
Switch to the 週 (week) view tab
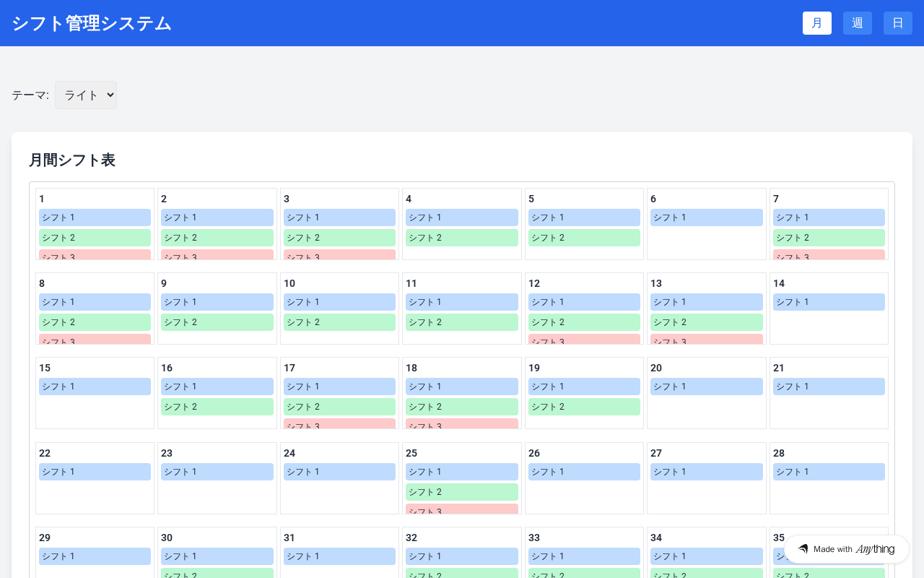pos(857,23)
